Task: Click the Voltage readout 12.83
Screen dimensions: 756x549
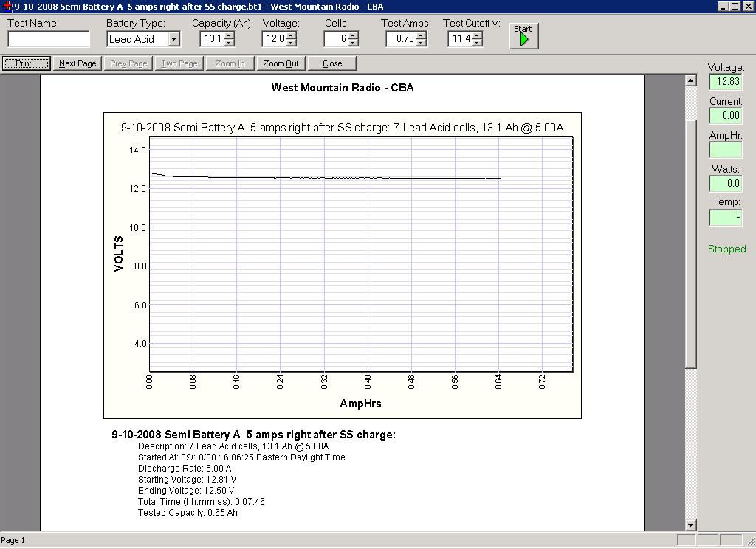Action: point(726,81)
